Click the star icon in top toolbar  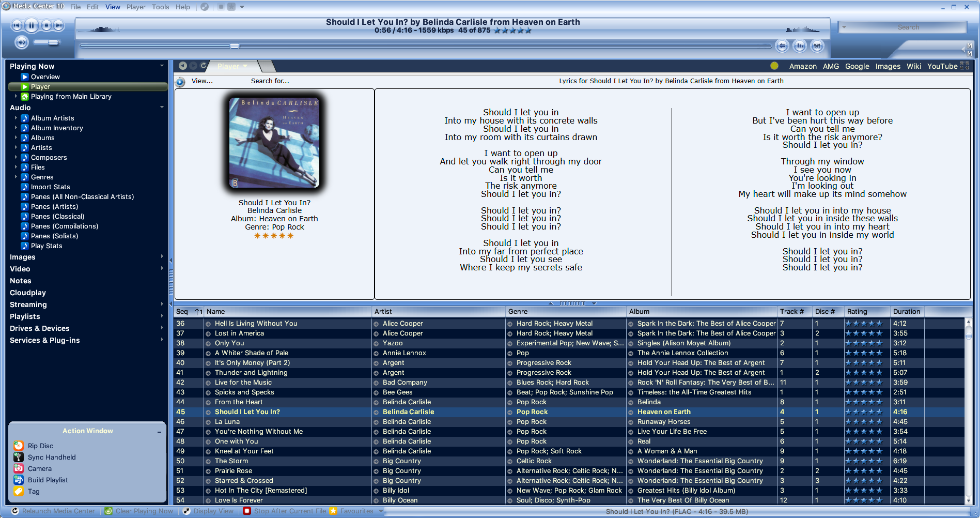(x=231, y=7)
